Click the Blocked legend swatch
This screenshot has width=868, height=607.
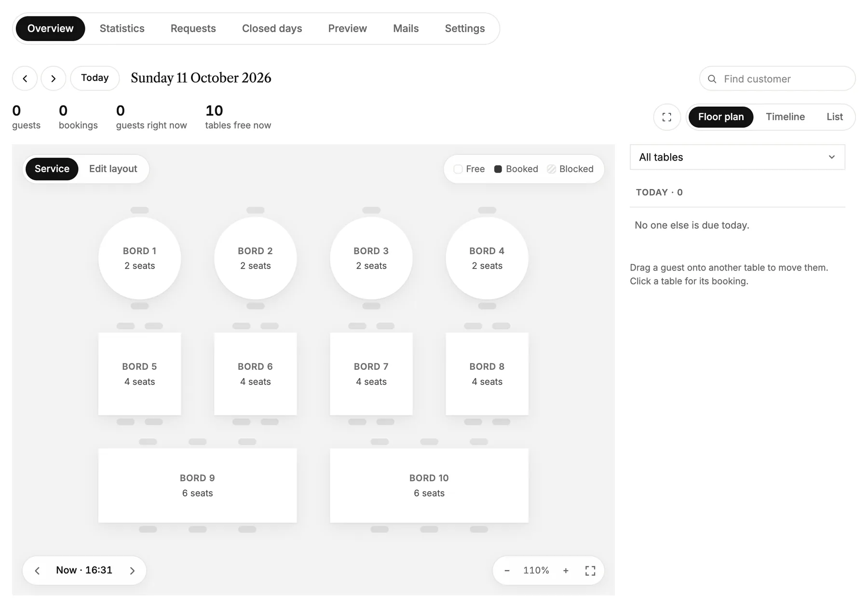[x=552, y=169]
